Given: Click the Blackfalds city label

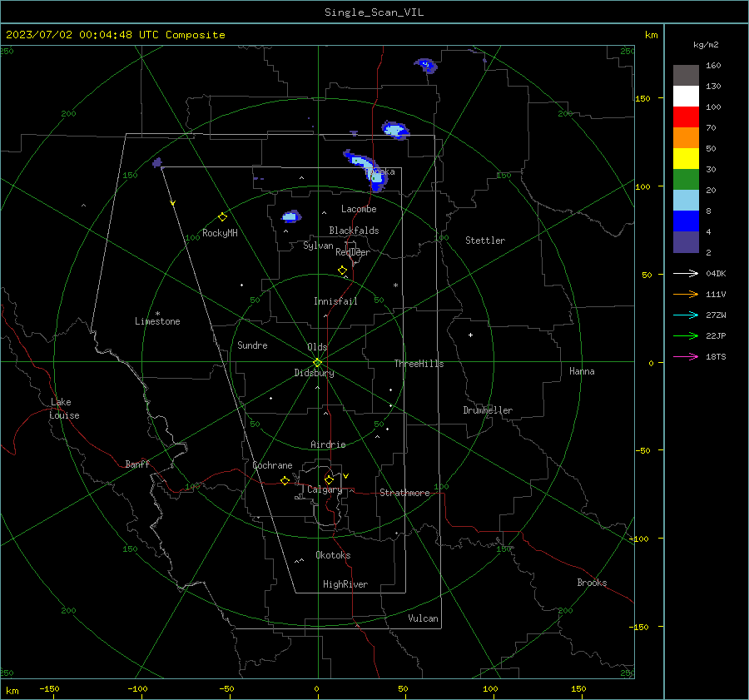Looking at the screenshot, I should coord(354,231).
